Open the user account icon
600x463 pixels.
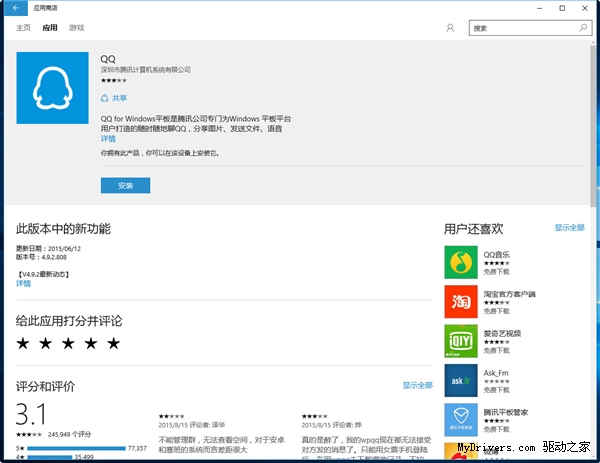pyautogui.click(x=450, y=28)
